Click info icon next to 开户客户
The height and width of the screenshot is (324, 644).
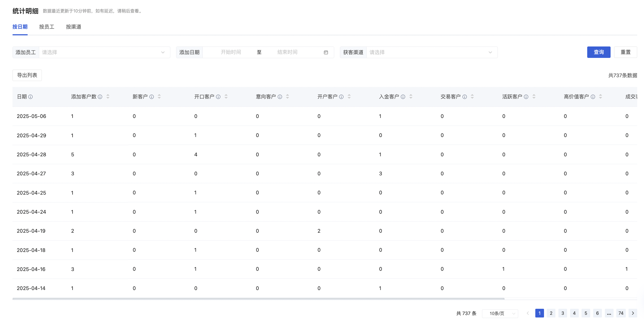(341, 97)
